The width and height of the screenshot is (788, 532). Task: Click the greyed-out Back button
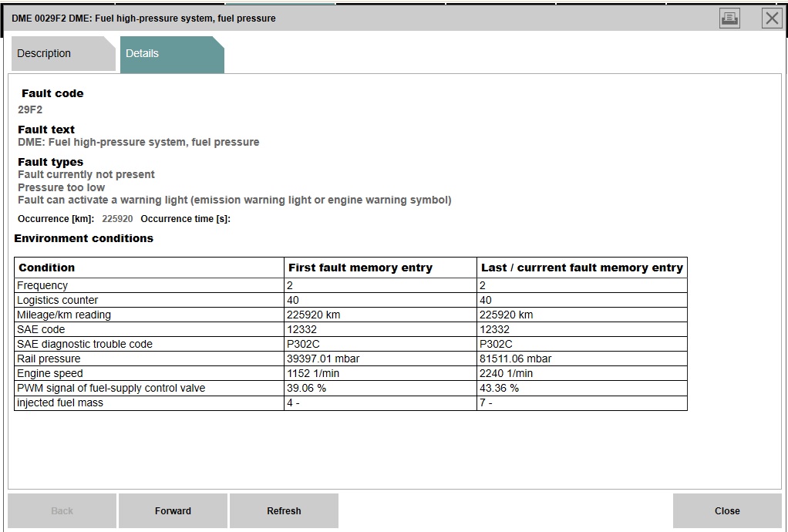[62, 510]
